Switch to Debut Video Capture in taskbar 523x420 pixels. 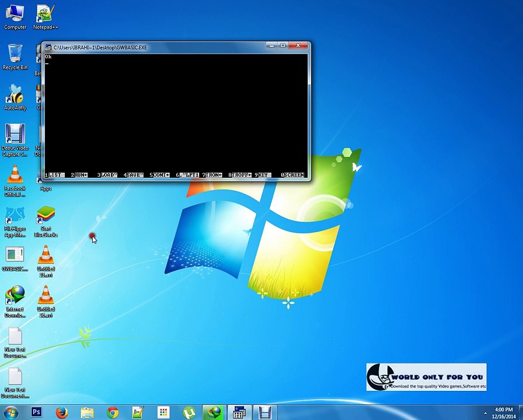(265, 412)
